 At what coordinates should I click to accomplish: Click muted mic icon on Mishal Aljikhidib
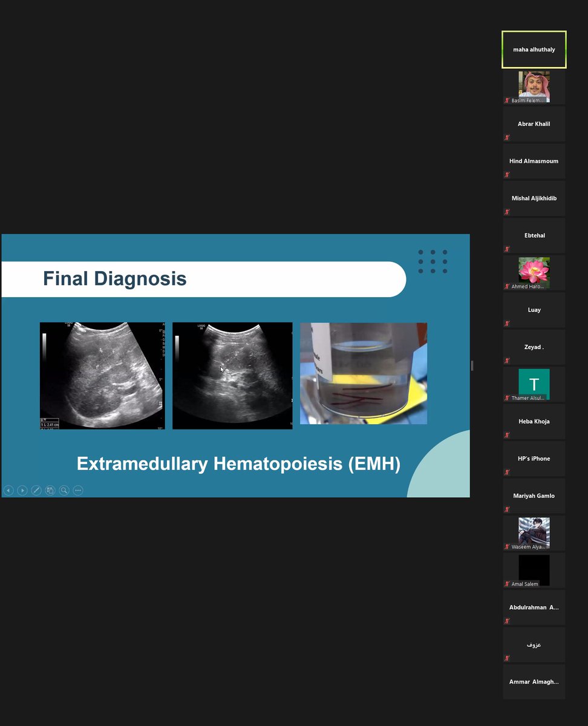tap(508, 212)
